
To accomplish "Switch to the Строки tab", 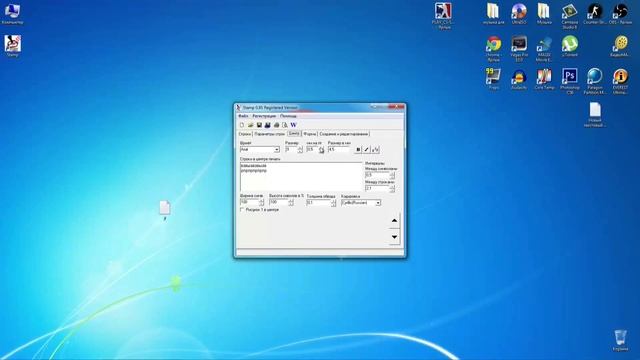I will point(244,134).
